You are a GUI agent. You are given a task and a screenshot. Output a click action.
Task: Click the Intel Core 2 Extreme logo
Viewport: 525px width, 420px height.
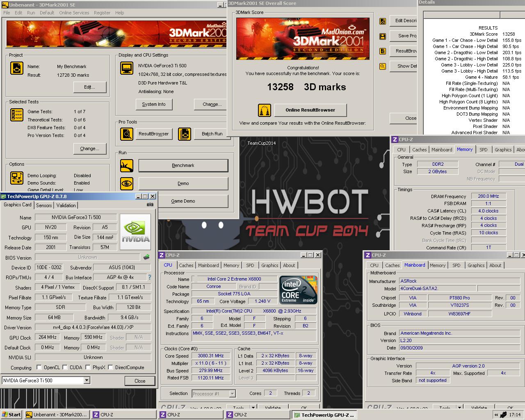(x=299, y=290)
